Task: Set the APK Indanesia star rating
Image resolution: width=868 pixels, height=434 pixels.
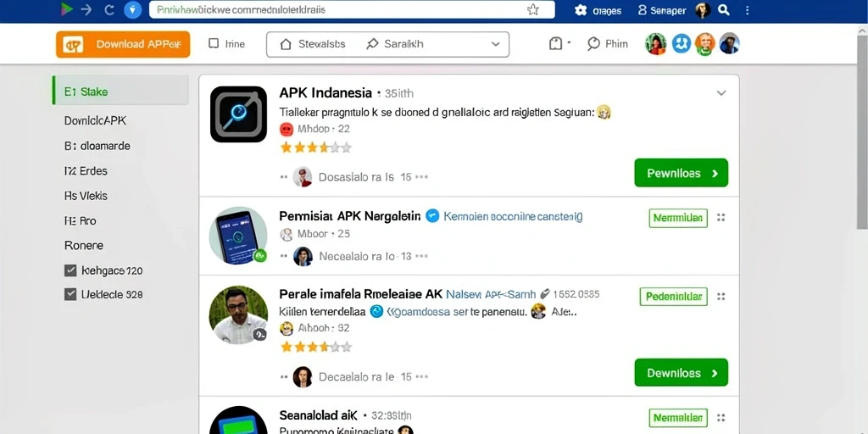Action: pos(316,147)
